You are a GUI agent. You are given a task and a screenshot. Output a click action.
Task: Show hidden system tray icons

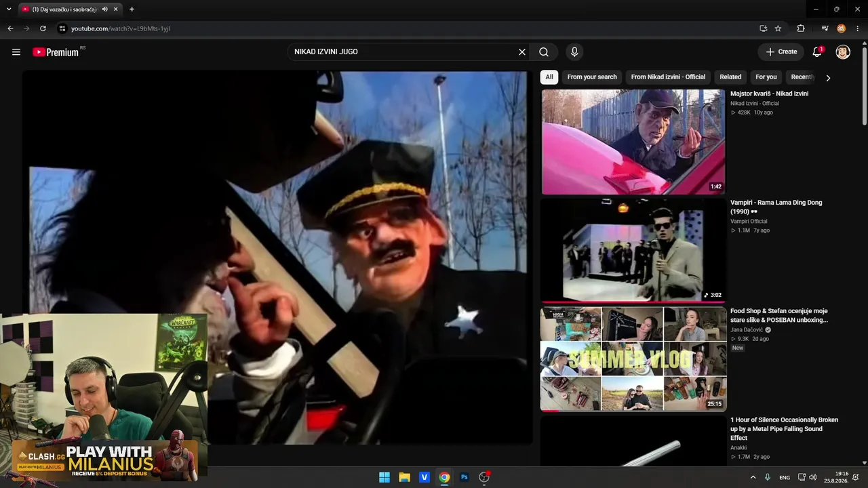[753, 477]
